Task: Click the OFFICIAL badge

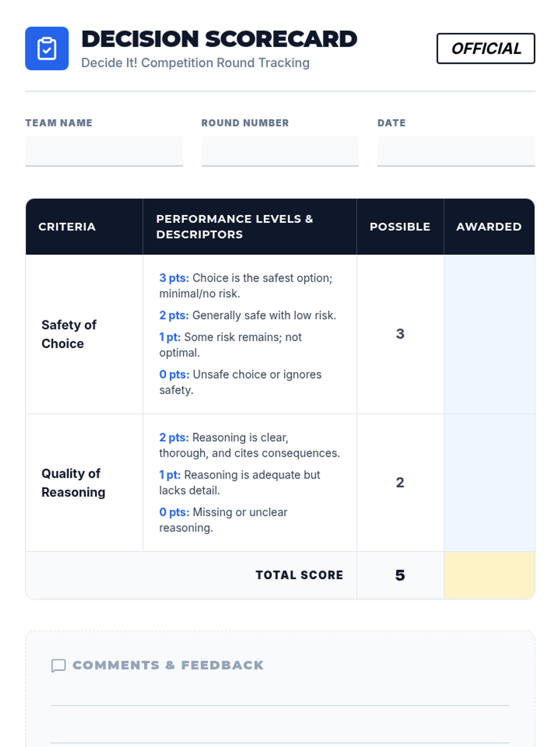Action: pos(486,49)
